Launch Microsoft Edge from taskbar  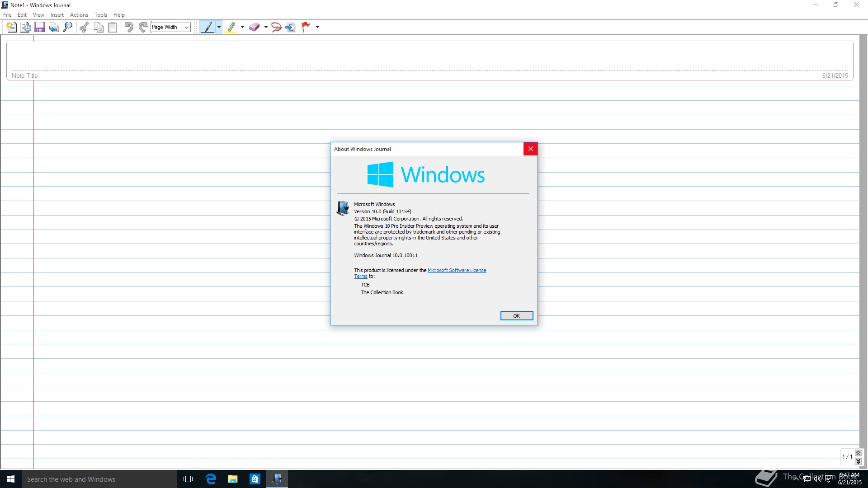211,479
